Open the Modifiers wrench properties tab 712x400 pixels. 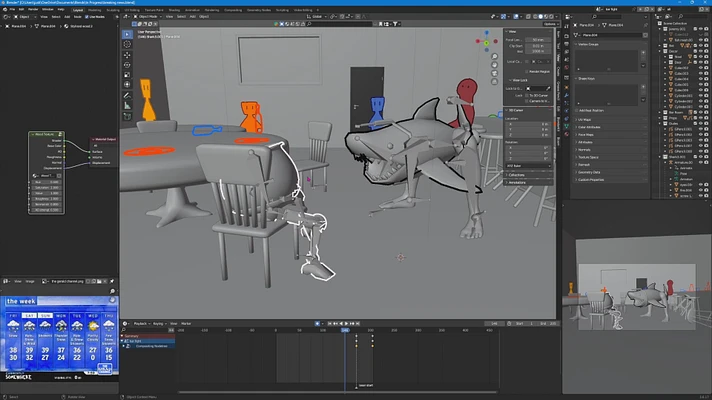(566, 95)
